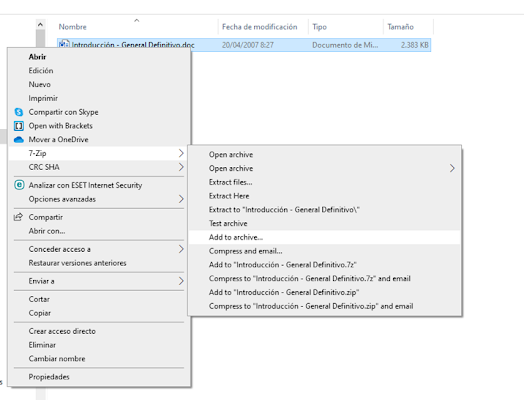Choose Mover a OneDrive
Screen dimensions: 524x400
99,140
